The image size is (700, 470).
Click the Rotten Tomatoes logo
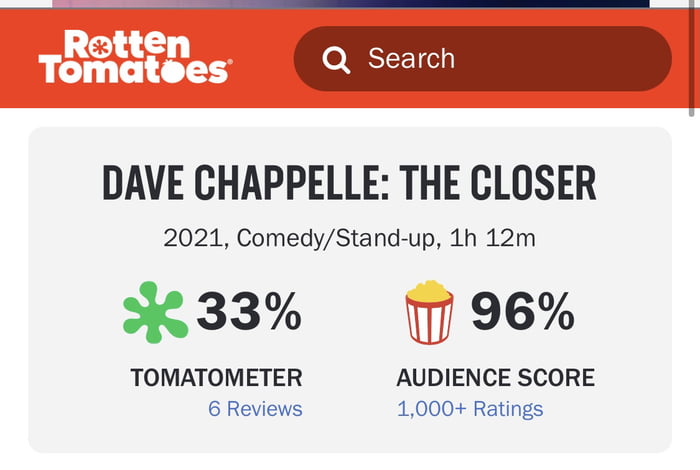coord(134,57)
